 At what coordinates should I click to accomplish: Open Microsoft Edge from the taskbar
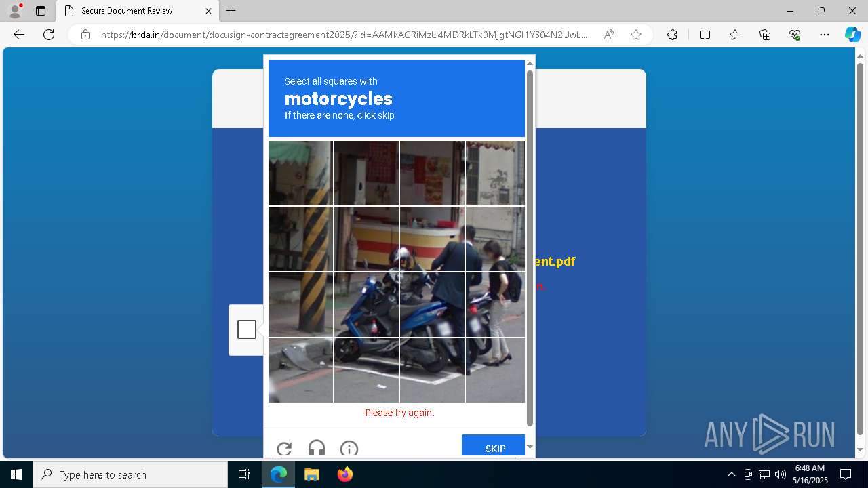[x=279, y=474]
